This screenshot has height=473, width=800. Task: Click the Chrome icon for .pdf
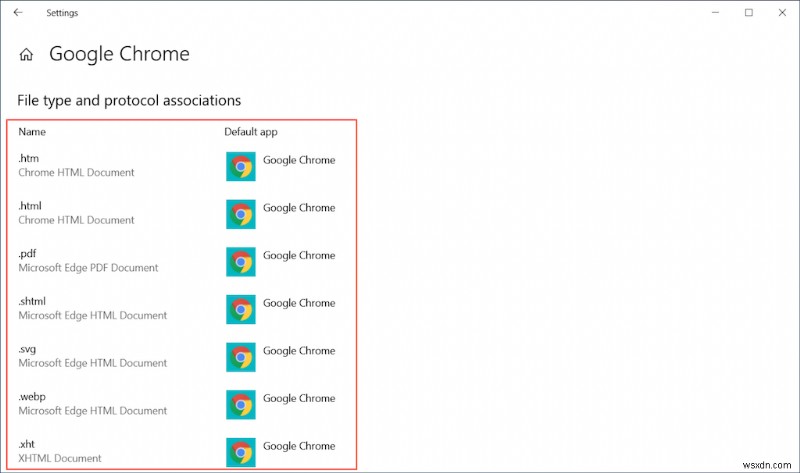click(241, 262)
